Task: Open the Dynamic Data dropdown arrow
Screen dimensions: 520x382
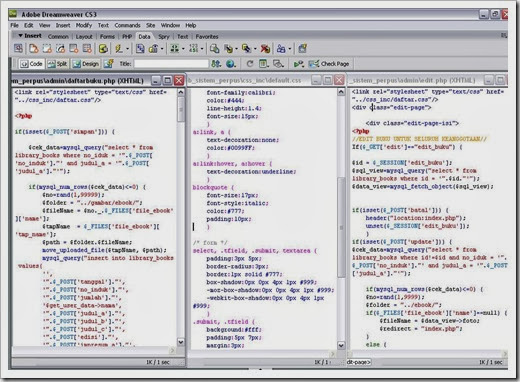Action: 127,49
